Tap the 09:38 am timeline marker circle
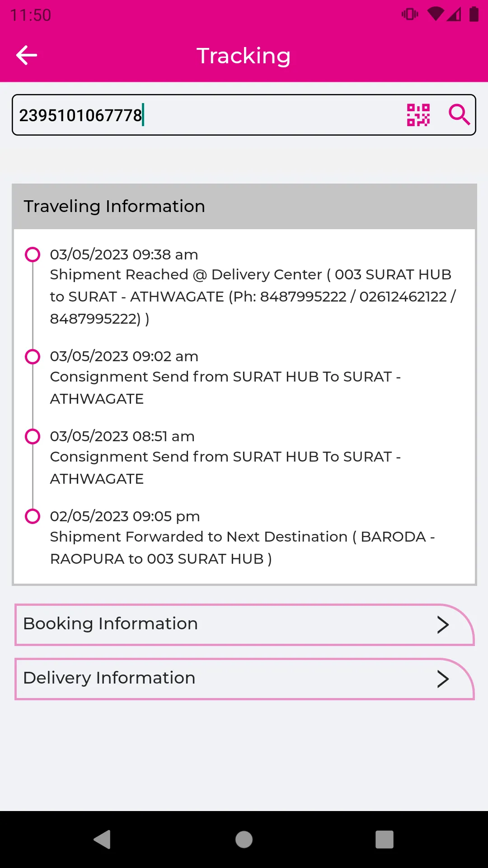This screenshot has width=488, height=868. [x=33, y=255]
